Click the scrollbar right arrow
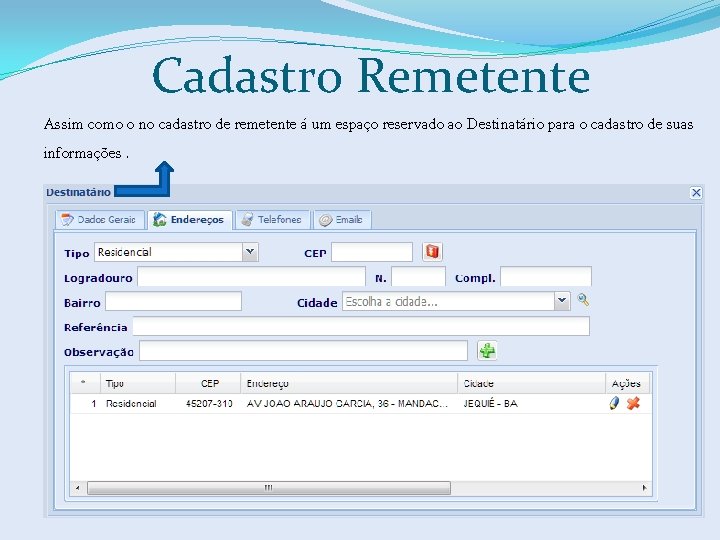The height and width of the screenshot is (540, 720). [x=644, y=488]
